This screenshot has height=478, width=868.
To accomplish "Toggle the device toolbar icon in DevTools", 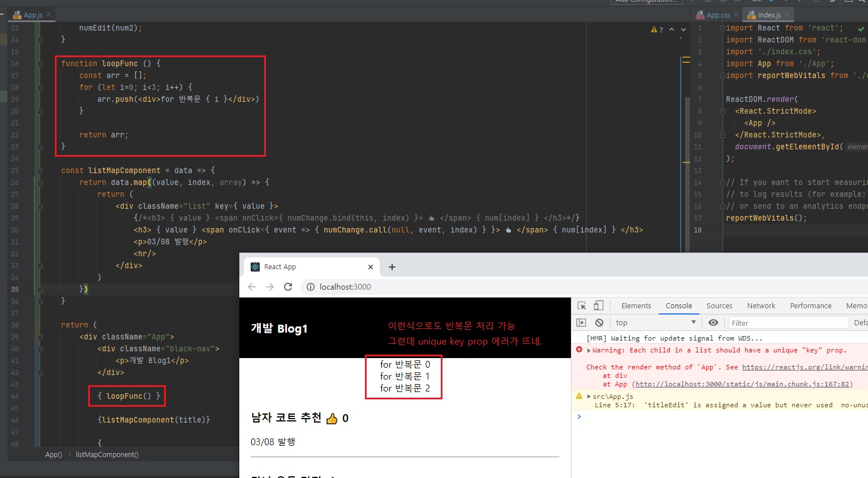I will pyautogui.click(x=598, y=305).
